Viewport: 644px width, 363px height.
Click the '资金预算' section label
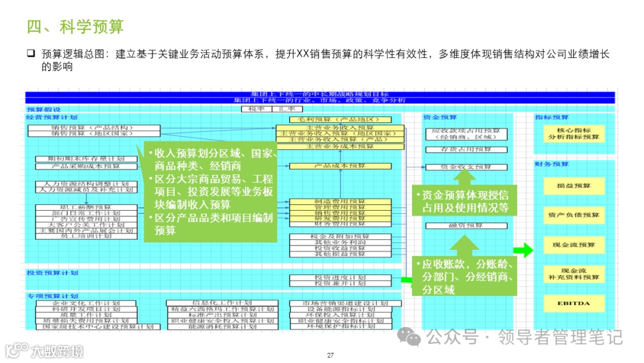(440, 117)
